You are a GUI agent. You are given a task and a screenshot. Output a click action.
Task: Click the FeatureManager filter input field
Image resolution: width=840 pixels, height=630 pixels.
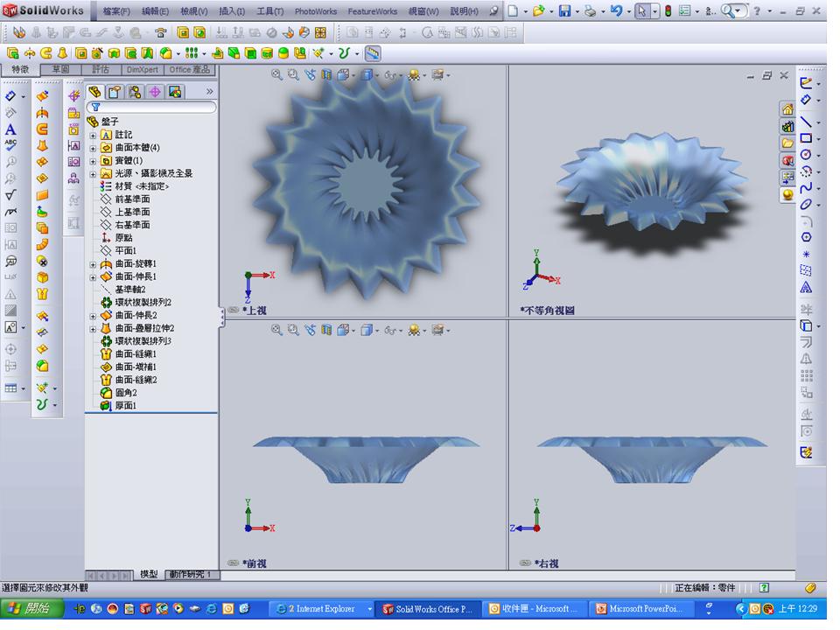(x=151, y=108)
